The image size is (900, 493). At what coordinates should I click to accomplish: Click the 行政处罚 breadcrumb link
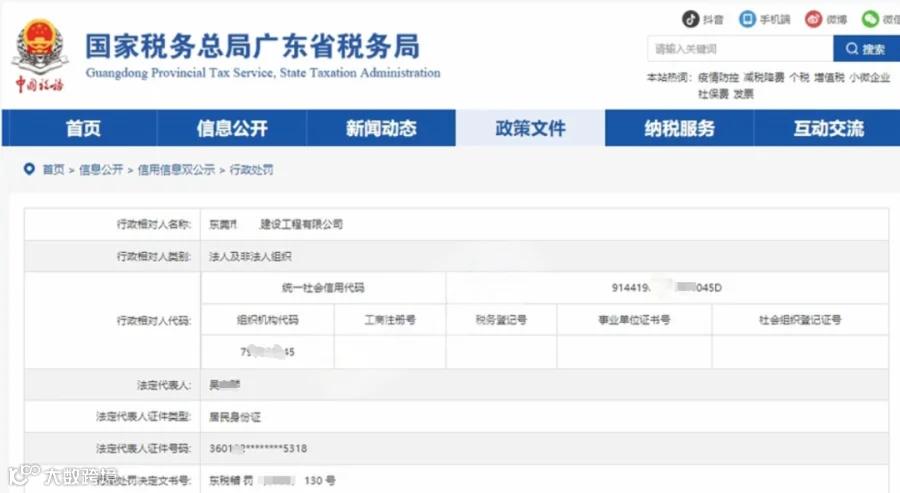(x=251, y=169)
